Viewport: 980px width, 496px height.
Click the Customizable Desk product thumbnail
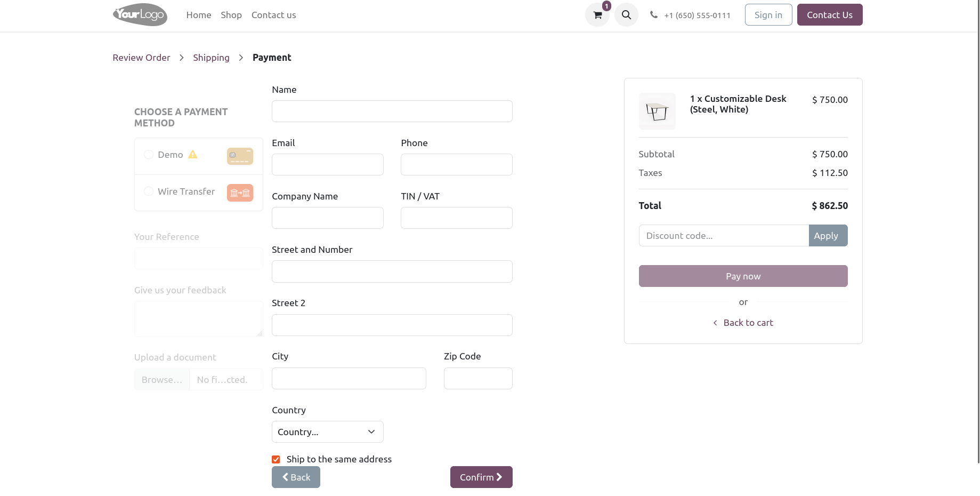coord(657,111)
